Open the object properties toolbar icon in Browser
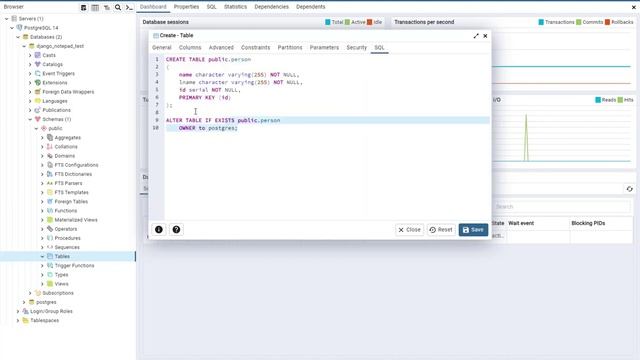The width and height of the screenshot is (640, 360). pos(84,7)
